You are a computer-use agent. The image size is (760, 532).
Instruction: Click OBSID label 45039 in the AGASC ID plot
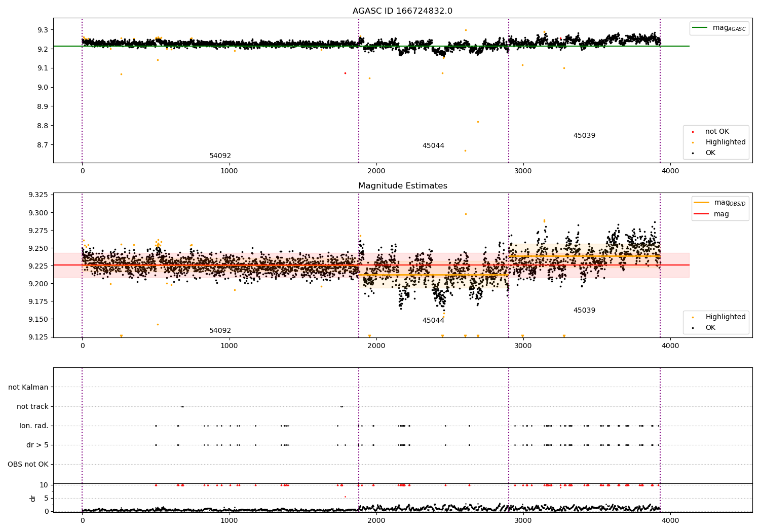click(584, 136)
